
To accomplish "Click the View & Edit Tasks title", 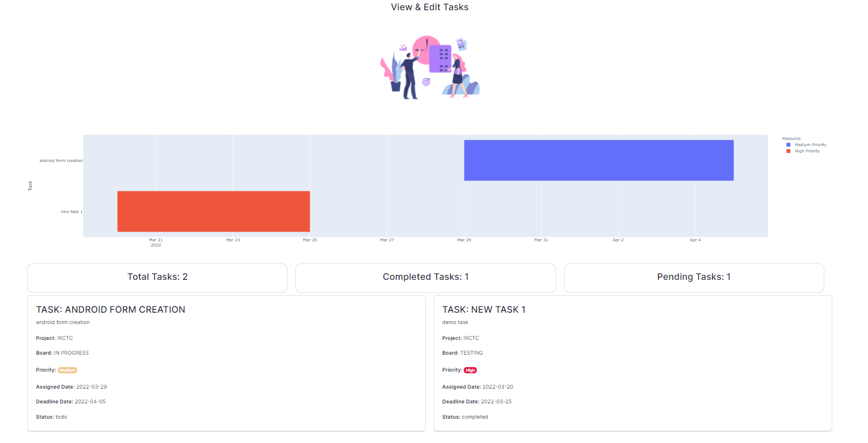I will (430, 7).
